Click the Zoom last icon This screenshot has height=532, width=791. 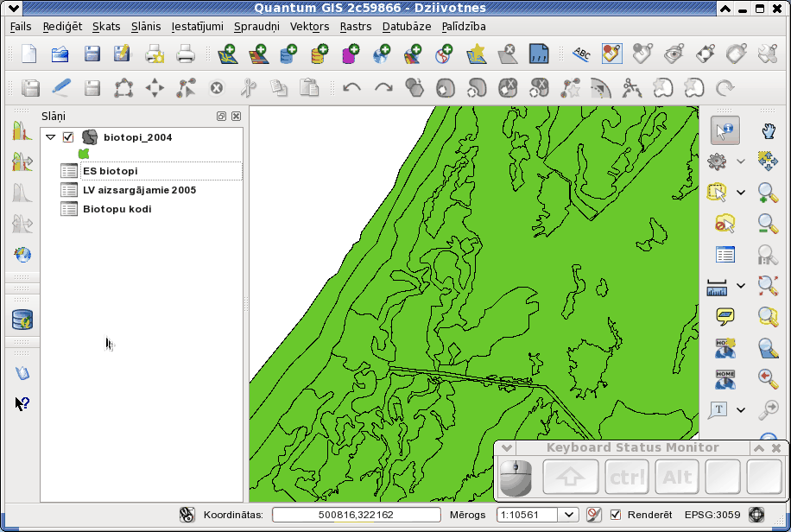click(768, 378)
